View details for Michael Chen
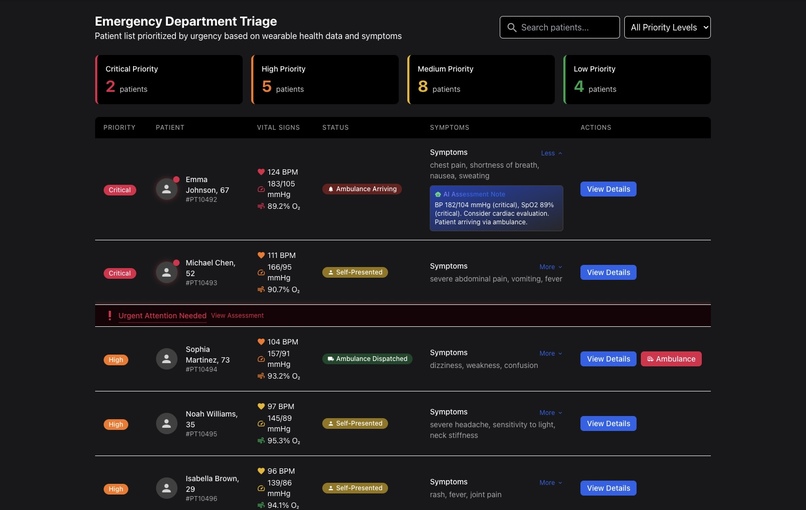This screenshot has height=510, width=806. (608, 272)
